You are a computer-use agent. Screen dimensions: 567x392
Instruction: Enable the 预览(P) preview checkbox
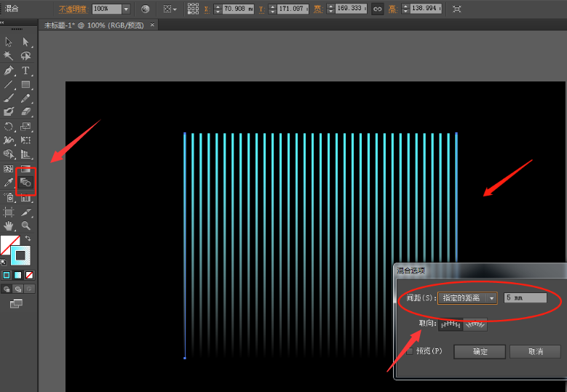pos(409,351)
